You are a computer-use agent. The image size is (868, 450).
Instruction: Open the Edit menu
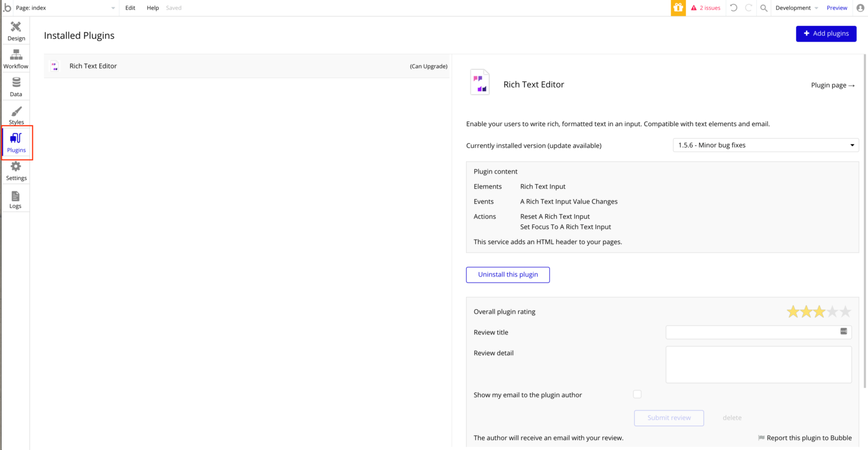[x=130, y=8]
